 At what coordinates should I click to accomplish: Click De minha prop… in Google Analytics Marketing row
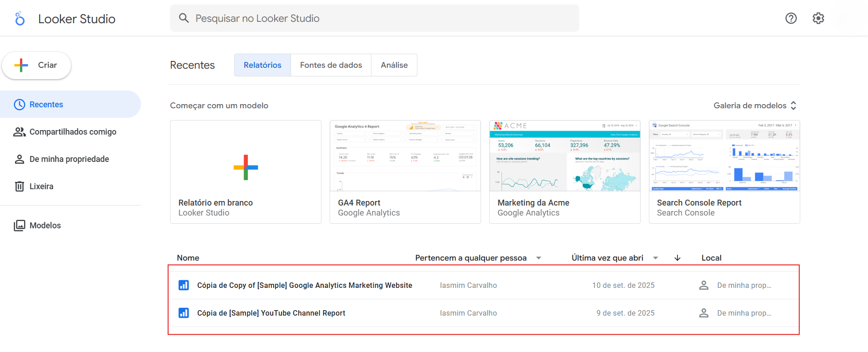(x=744, y=285)
